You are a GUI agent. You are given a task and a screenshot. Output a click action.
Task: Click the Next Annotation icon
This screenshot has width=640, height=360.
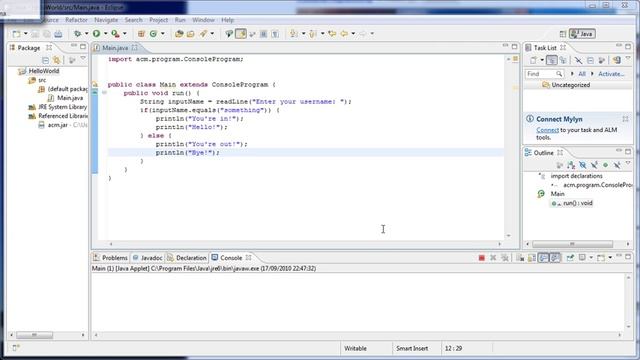[294, 34]
